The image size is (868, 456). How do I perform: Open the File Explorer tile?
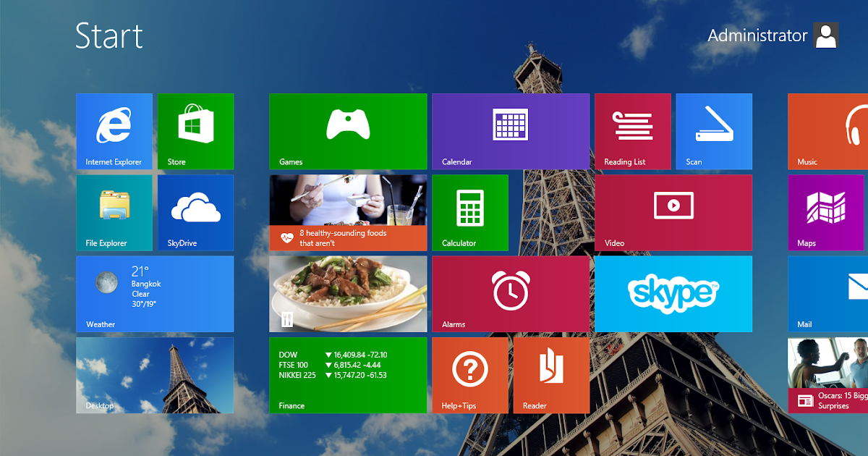click(x=114, y=213)
